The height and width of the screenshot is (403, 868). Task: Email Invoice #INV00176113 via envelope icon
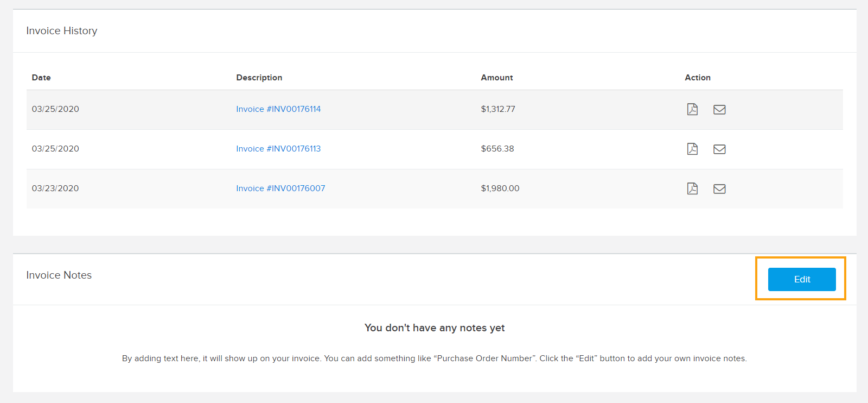coord(719,149)
